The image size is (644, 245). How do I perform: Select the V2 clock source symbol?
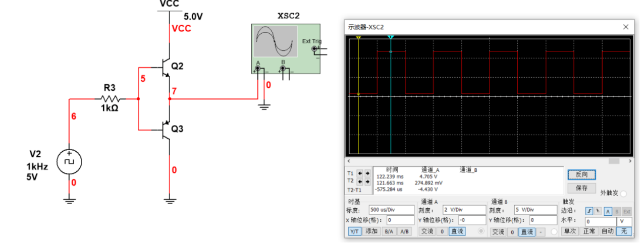pyautogui.click(x=70, y=162)
